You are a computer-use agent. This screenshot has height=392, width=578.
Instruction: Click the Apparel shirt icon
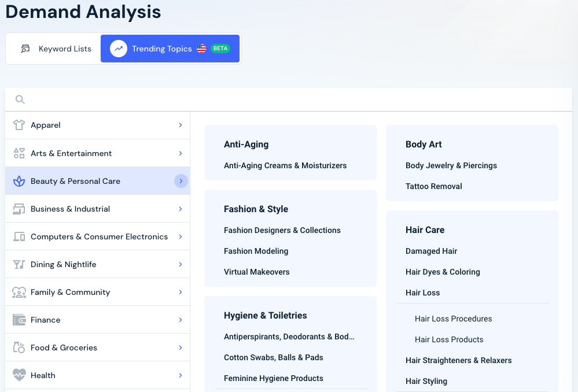pos(19,125)
